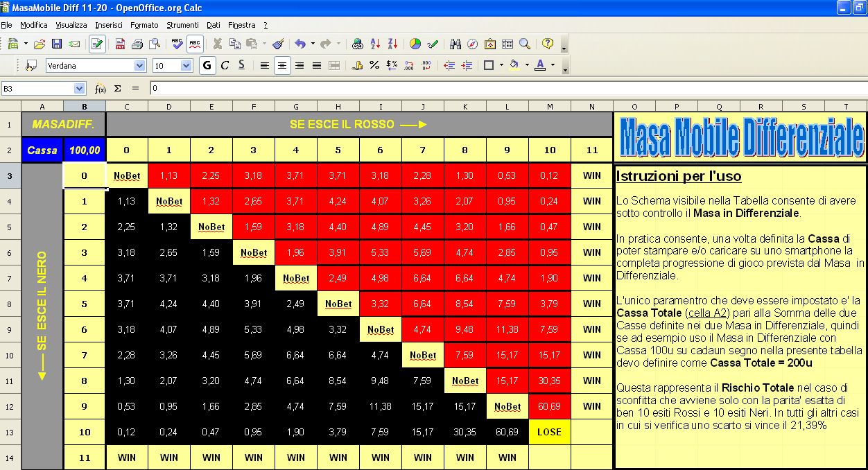Send document as e-mail
Viewport: 868px width, 470px height.
coord(74,44)
